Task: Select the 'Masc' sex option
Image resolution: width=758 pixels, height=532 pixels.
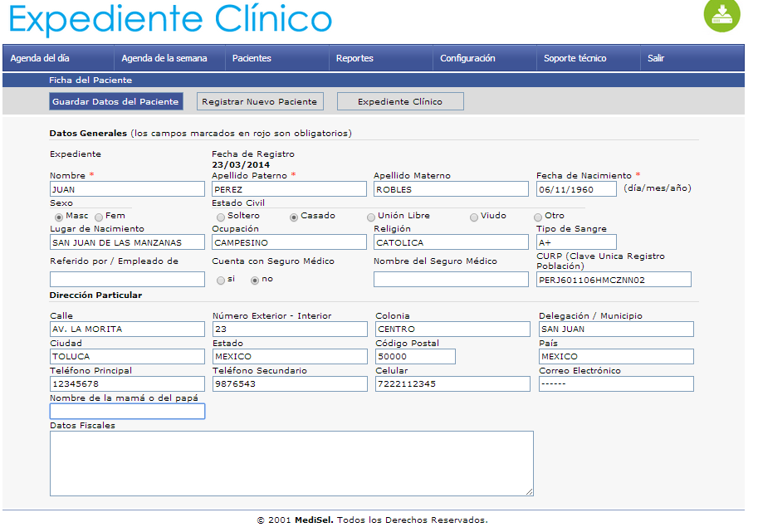Action: (x=56, y=217)
